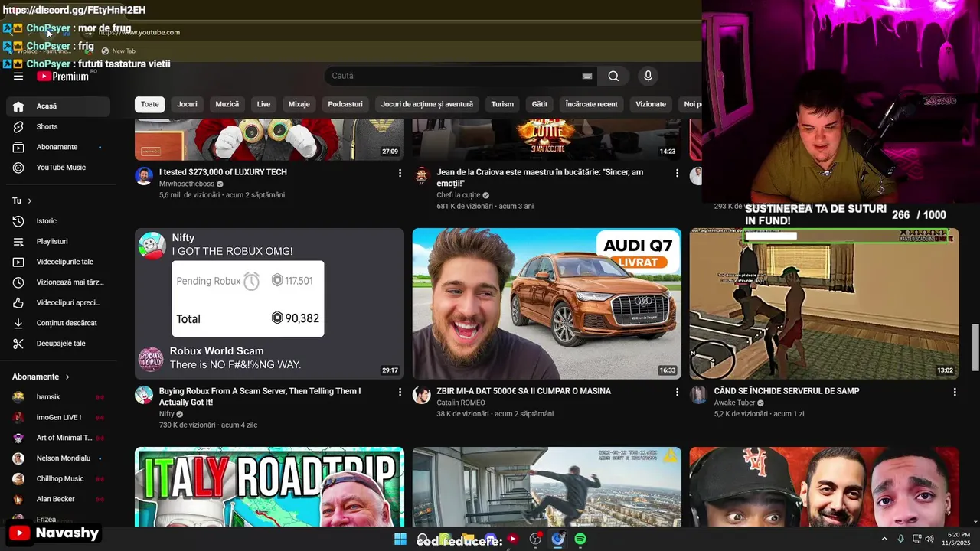Select the Vizionate filter chip
Image resolution: width=980 pixels, height=551 pixels.
651,104
